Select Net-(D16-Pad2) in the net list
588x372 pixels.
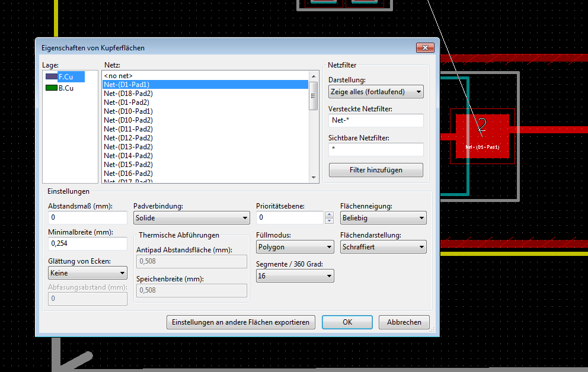pos(205,174)
